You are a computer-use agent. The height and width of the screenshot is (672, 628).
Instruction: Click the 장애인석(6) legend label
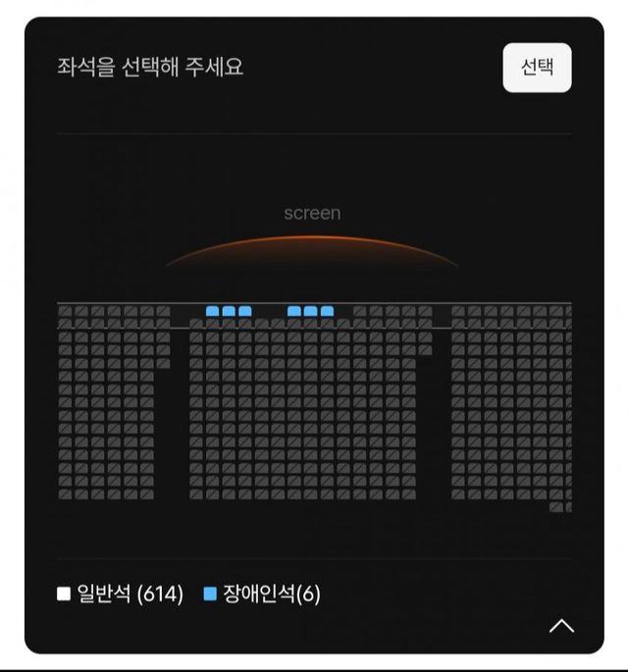[272, 594]
